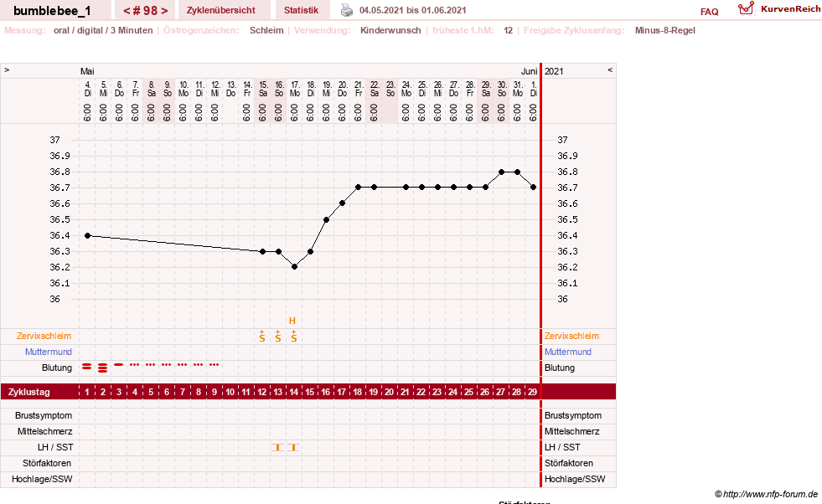The height and width of the screenshot is (504, 822).
Task: Open the Statistik tab
Action: pos(301,10)
